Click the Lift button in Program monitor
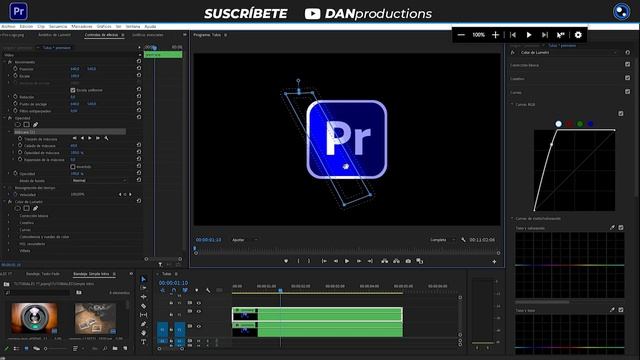The height and width of the screenshot is (360, 640). point(384,261)
